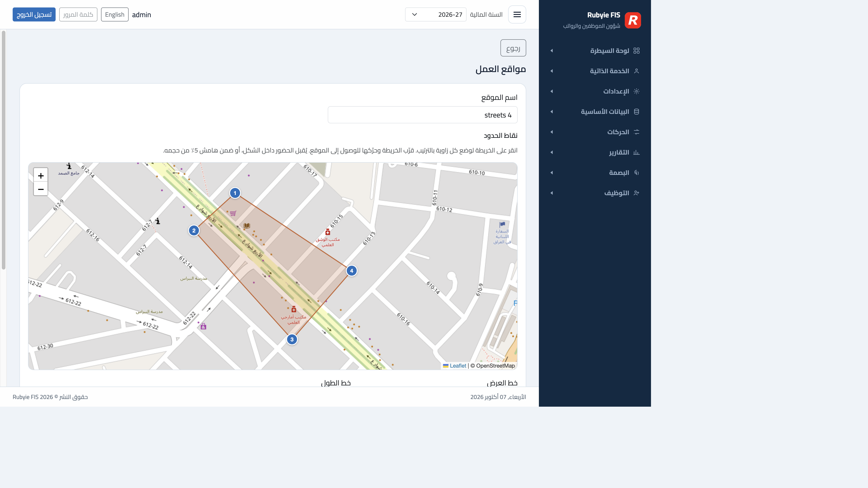Click the page vertical scrollbar
This screenshot has width=868, height=488.
click(x=3, y=150)
